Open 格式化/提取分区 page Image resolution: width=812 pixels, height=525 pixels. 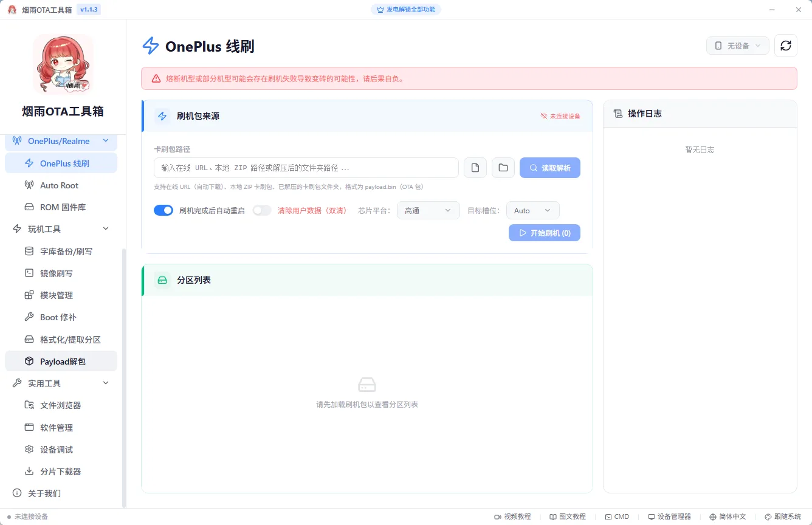pos(61,339)
